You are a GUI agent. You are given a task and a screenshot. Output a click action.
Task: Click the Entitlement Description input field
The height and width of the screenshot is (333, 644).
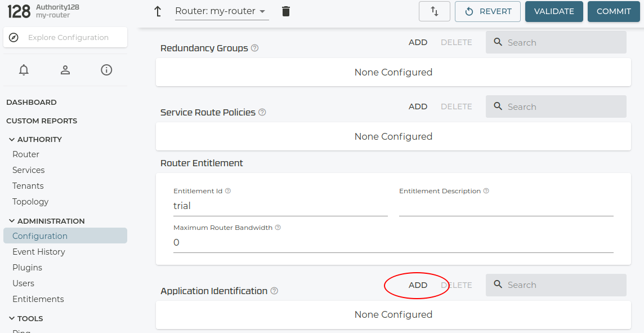tap(506, 207)
